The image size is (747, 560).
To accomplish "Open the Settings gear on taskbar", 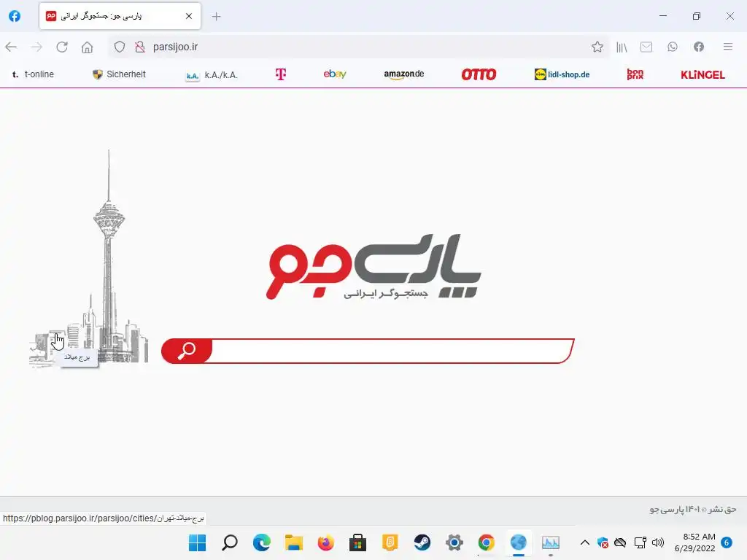I will (454, 542).
